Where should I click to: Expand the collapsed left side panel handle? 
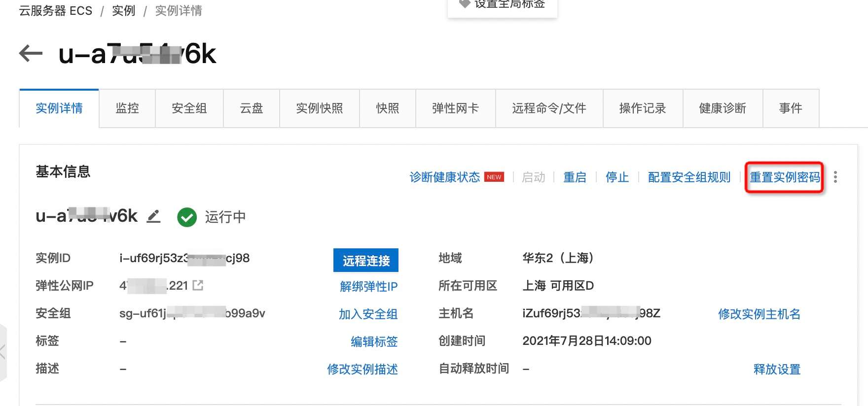pyautogui.click(x=3, y=352)
